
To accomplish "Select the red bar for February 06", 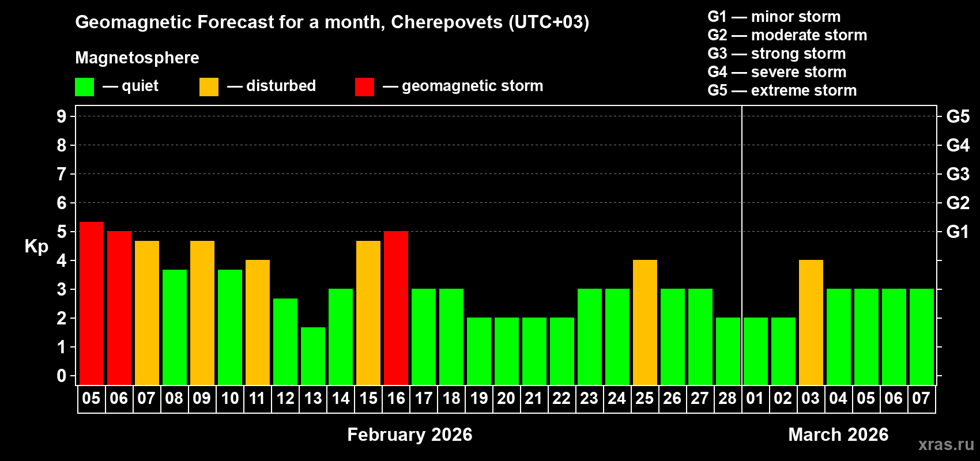I will 119,308.
